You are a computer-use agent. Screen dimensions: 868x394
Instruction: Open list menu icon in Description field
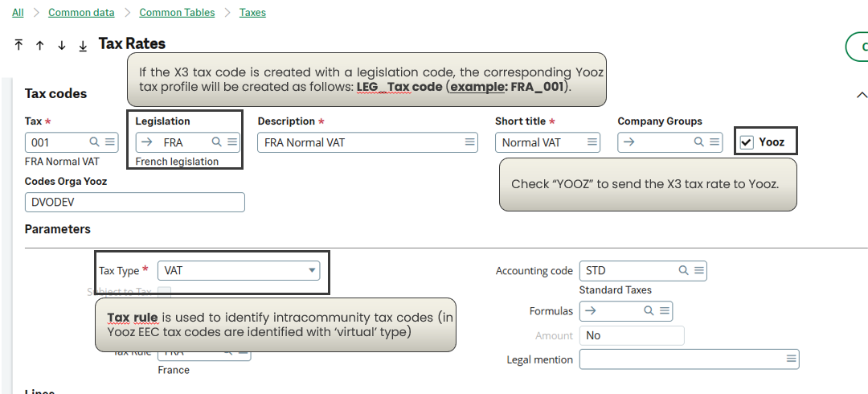469,142
